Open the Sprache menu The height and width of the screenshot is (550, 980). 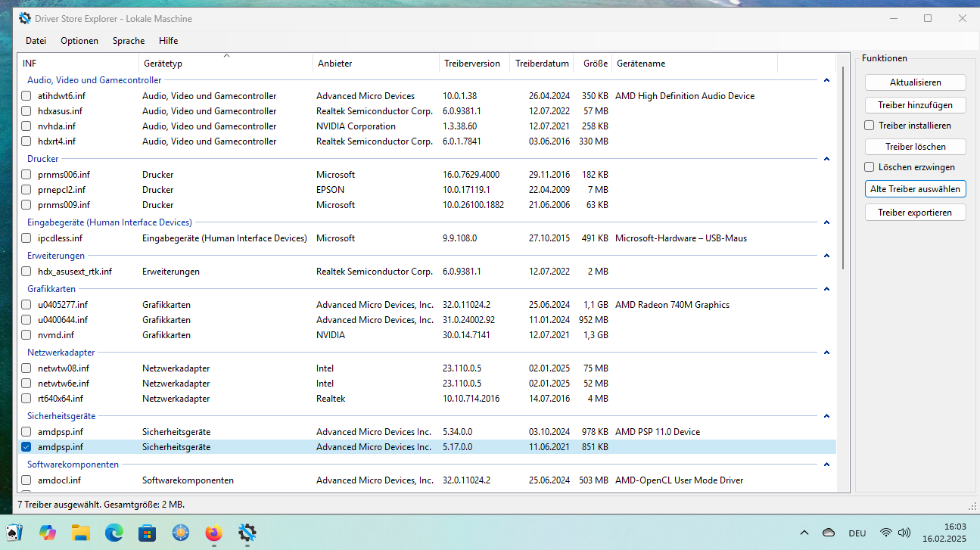(x=129, y=41)
